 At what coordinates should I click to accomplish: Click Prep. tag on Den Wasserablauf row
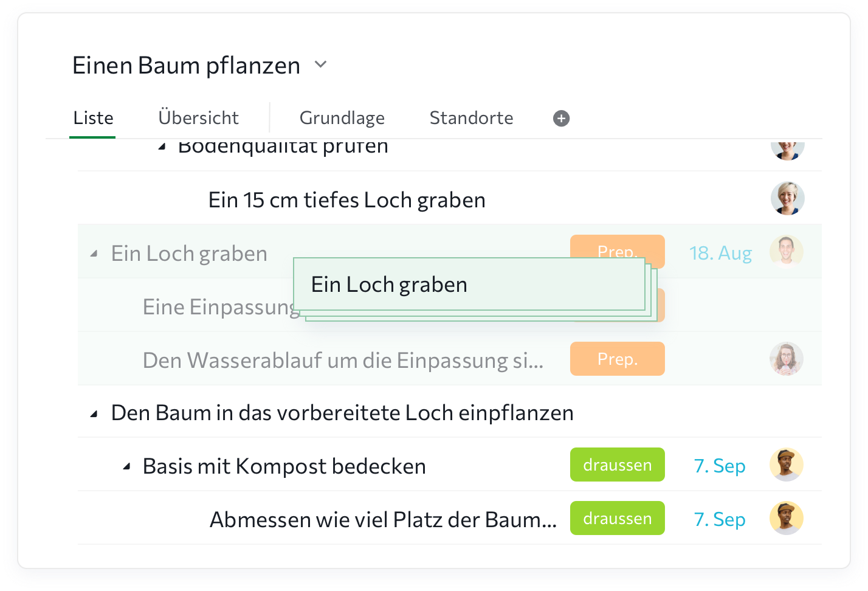617,359
